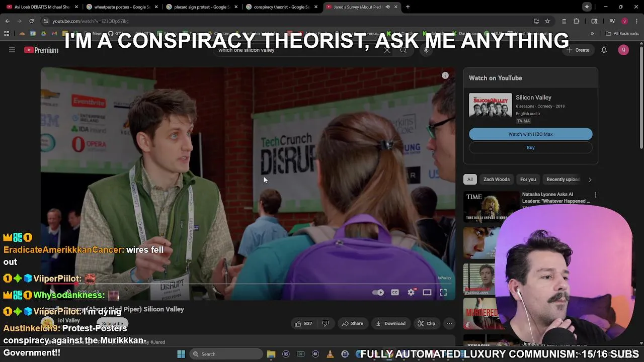Image resolution: width=644 pixels, height=362 pixels.
Task: Open YouTube notifications bell
Action: [x=604, y=50]
